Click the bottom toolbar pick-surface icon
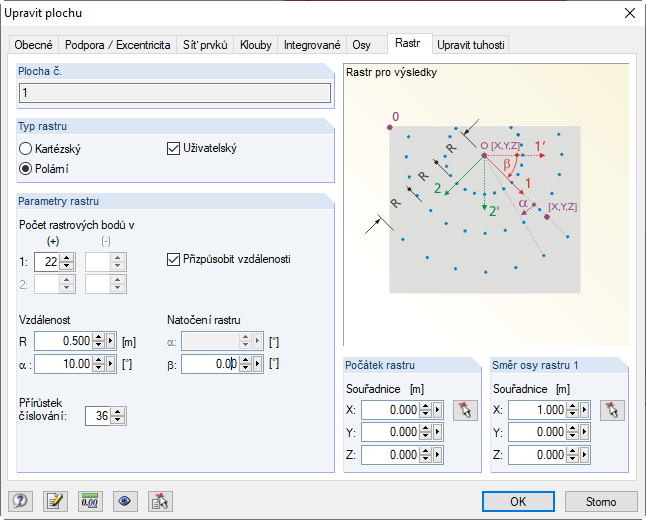 pos(160,501)
